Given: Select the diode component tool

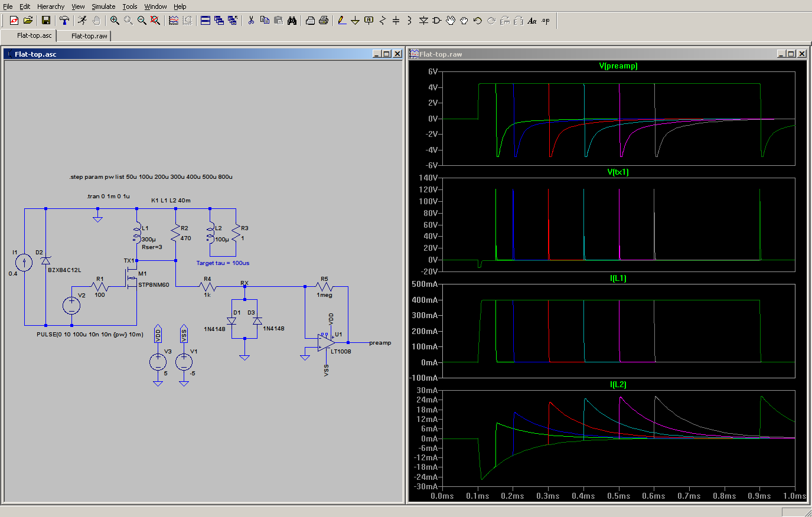Looking at the screenshot, I should 423,21.
